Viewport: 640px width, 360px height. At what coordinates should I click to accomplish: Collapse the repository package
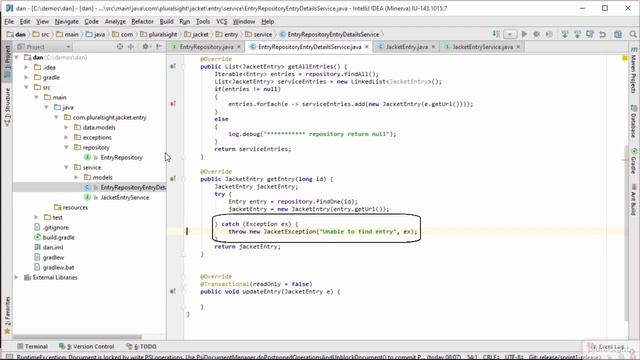pos(67,147)
